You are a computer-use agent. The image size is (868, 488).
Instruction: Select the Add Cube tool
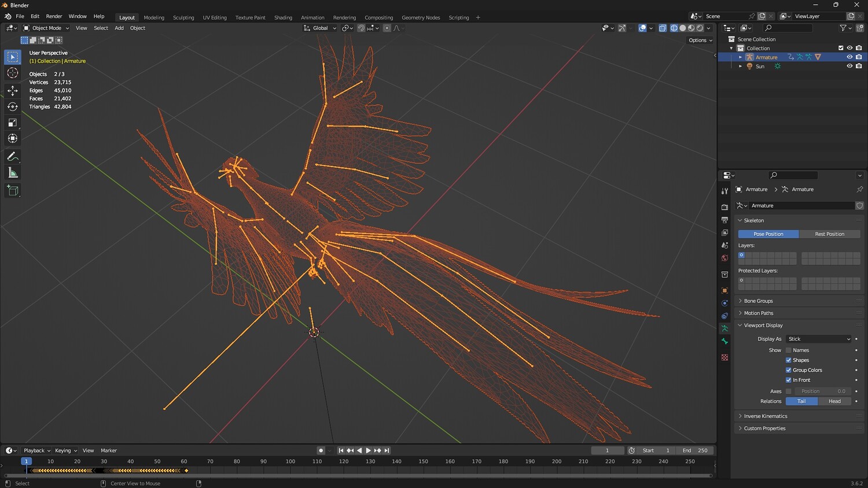(12, 190)
